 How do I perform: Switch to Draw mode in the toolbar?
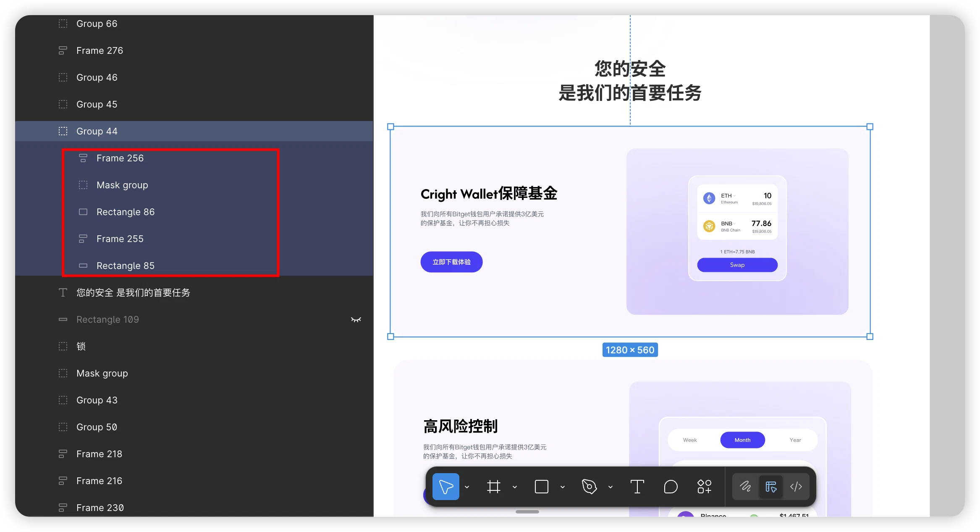(x=745, y=487)
